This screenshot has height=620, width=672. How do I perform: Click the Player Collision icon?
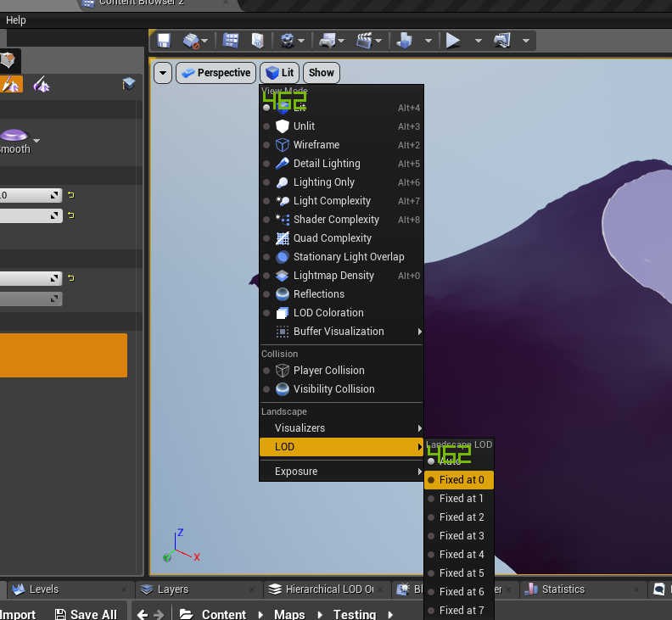click(x=282, y=370)
